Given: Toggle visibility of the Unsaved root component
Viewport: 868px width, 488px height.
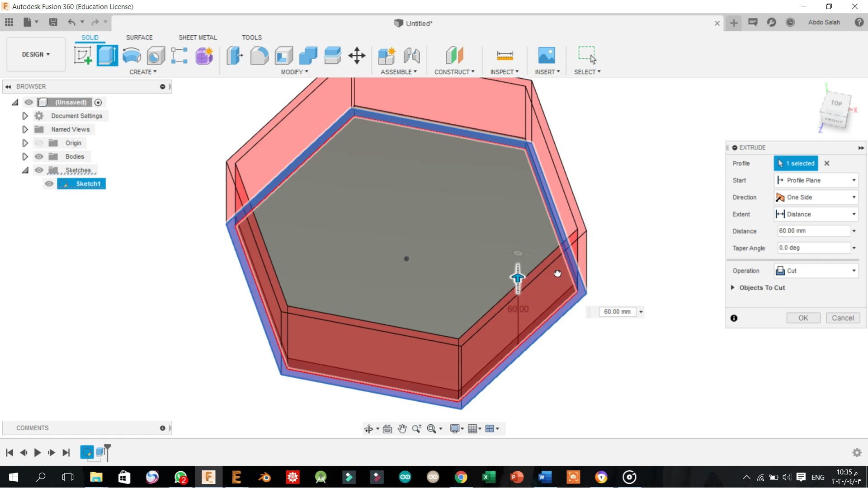Looking at the screenshot, I should 29,102.
